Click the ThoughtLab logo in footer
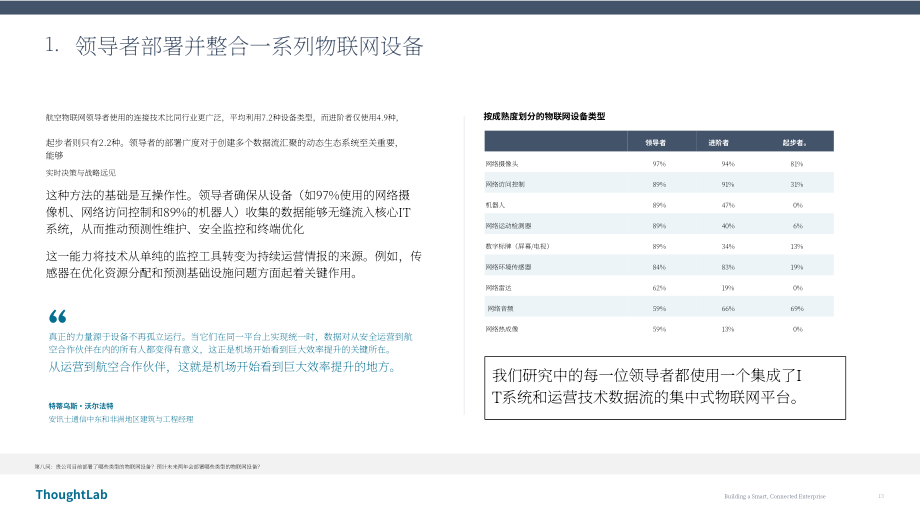Image resolution: width=920 pixels, height=518 pixels. [x=72, y=495]
